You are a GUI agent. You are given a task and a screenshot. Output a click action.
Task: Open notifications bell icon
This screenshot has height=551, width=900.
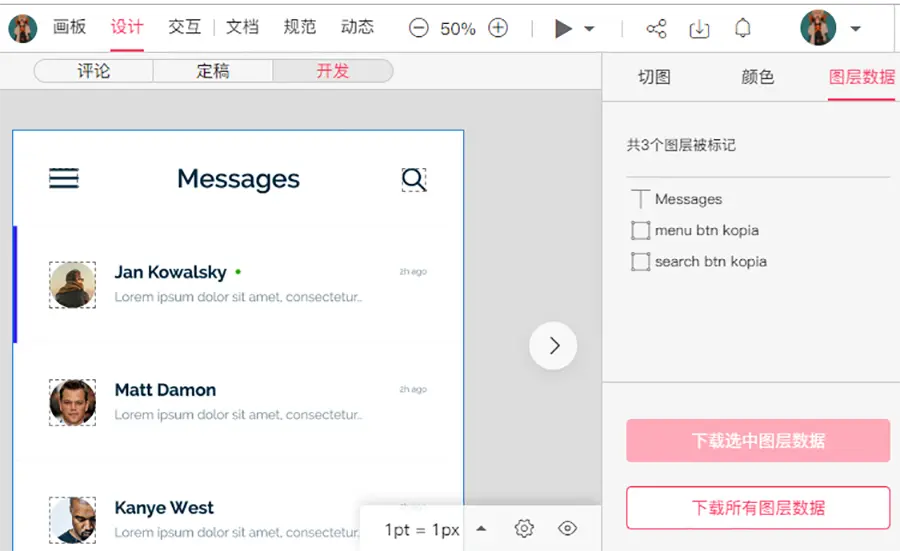[743, 28]
